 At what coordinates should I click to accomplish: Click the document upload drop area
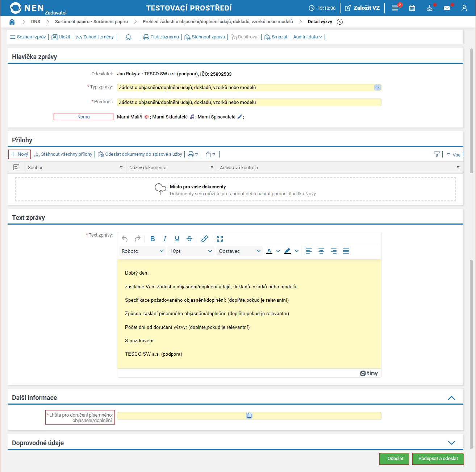[x=235, y=189]
